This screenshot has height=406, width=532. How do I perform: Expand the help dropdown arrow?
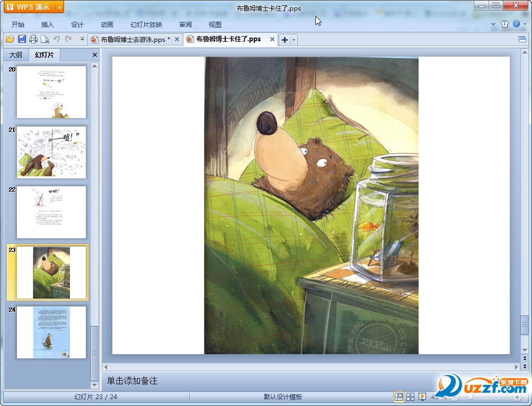(x=525, y=24)
